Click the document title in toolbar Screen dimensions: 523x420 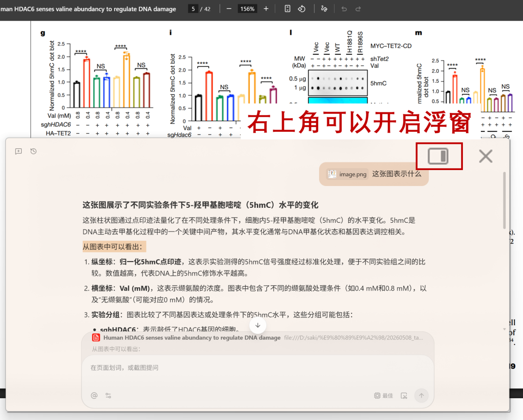[88, 9]
